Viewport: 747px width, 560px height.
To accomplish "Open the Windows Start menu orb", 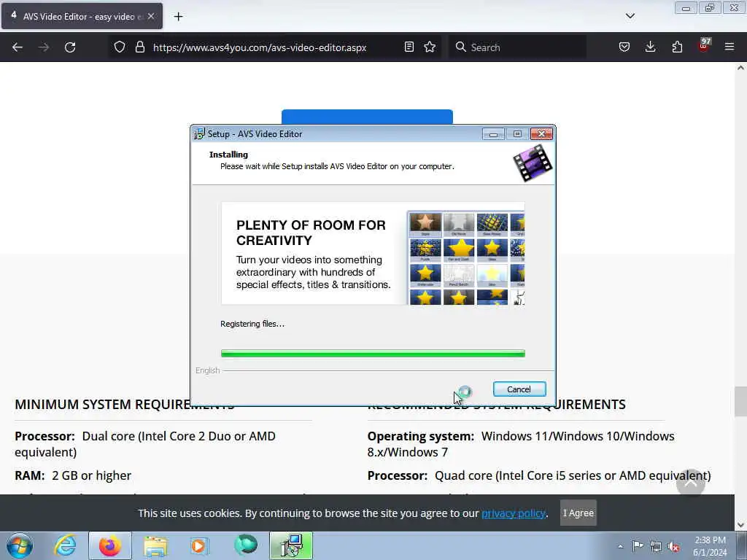I will (x=20, y=545).
